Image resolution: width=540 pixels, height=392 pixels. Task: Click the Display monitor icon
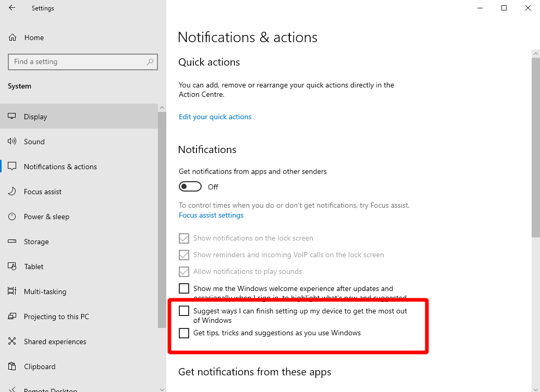pyautogui.click(x=12, y=116)
